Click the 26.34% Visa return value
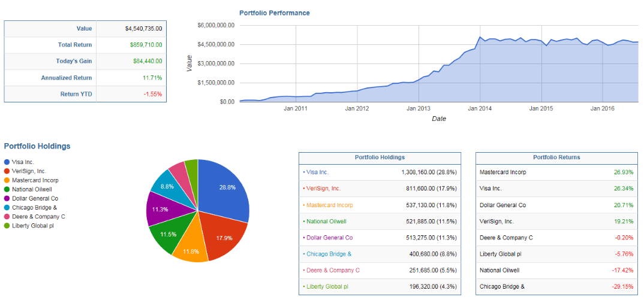 pos(624,189)
